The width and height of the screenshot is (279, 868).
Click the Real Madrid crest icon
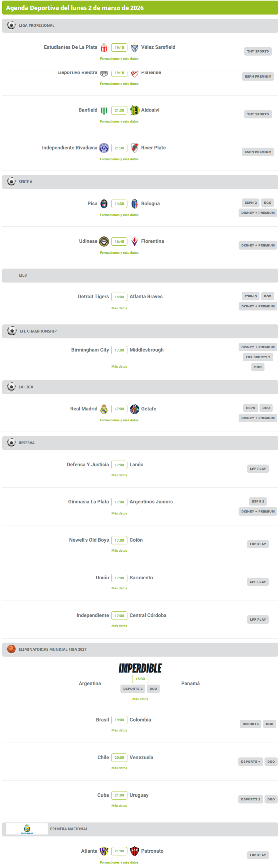click(104, 409)
